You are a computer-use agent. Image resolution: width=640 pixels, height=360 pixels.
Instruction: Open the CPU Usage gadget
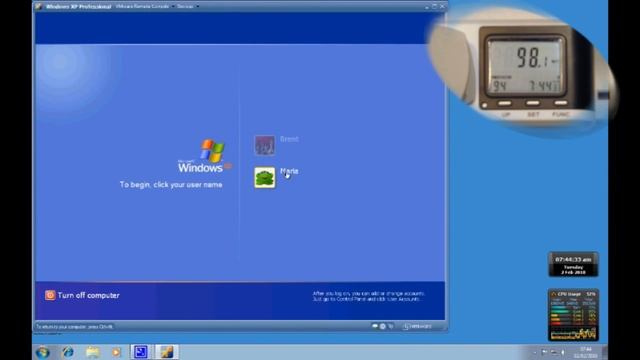click(573, 315)
